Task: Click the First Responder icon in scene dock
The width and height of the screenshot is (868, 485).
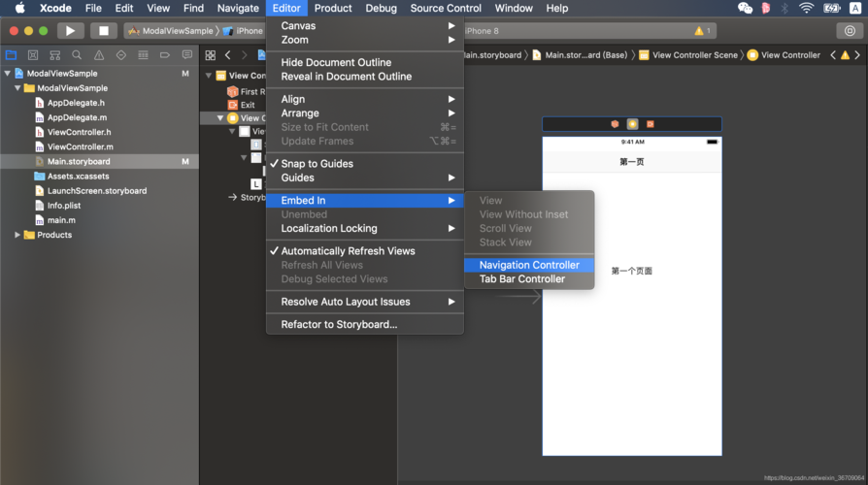Action: click(615, 124)
